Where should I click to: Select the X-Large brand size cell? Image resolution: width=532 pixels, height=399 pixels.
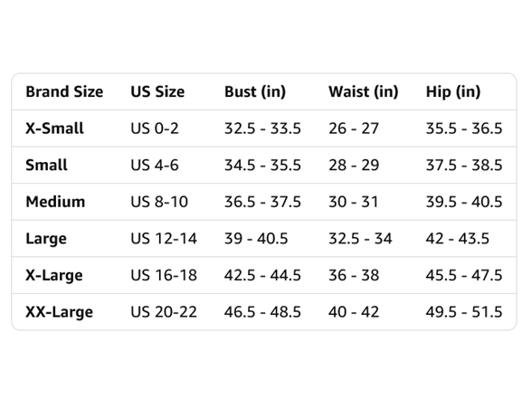[54, 275]
